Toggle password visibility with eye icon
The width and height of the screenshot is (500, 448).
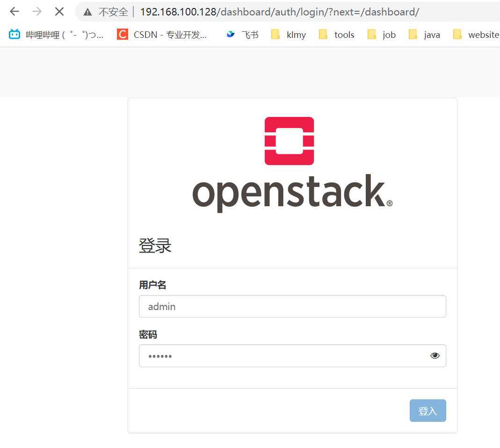435,355
